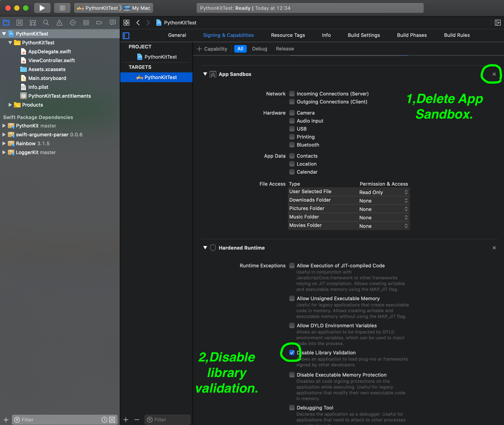
Task: Enable USB hardware access
Action: [x=292, y=129]
